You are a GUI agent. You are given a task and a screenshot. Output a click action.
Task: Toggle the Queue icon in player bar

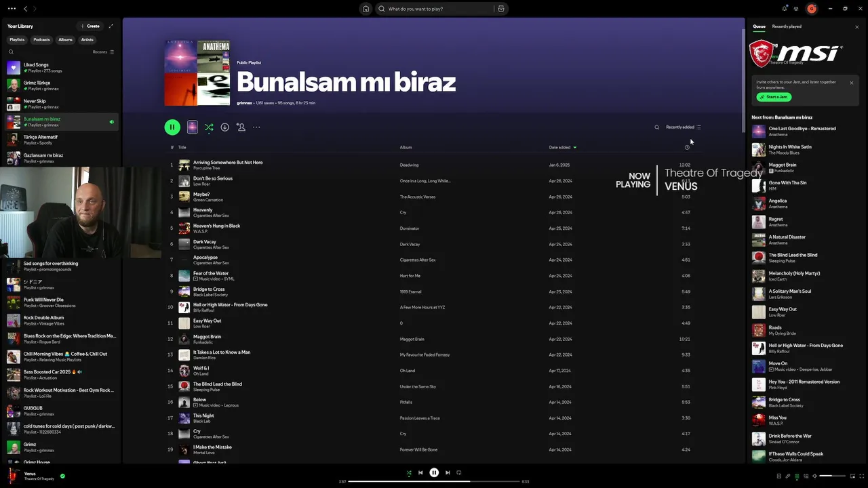tap(797, 476)
